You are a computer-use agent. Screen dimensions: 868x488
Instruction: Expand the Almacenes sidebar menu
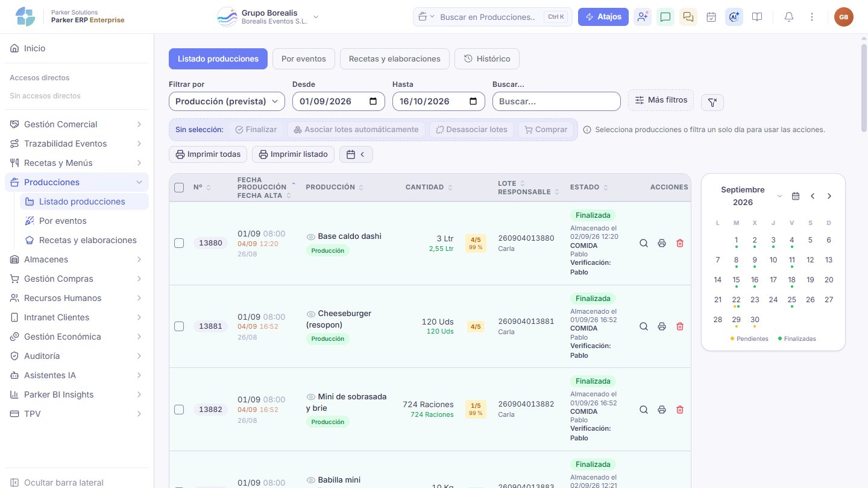coord(77,259)
